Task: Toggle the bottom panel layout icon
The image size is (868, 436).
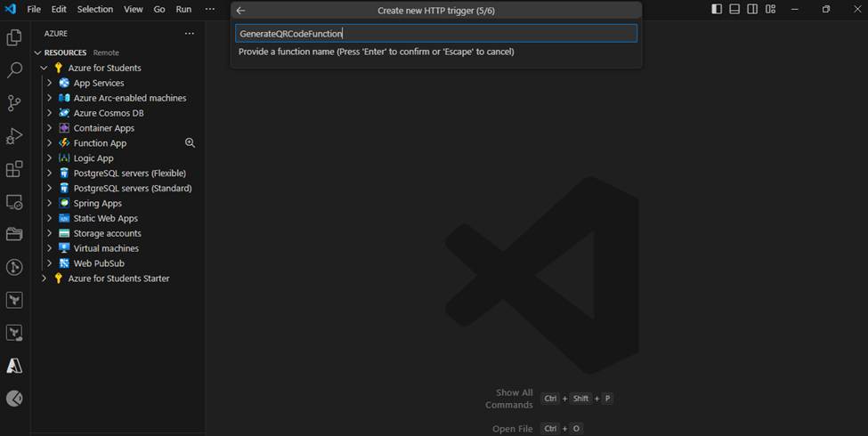Action: click(x=734, y=9)
